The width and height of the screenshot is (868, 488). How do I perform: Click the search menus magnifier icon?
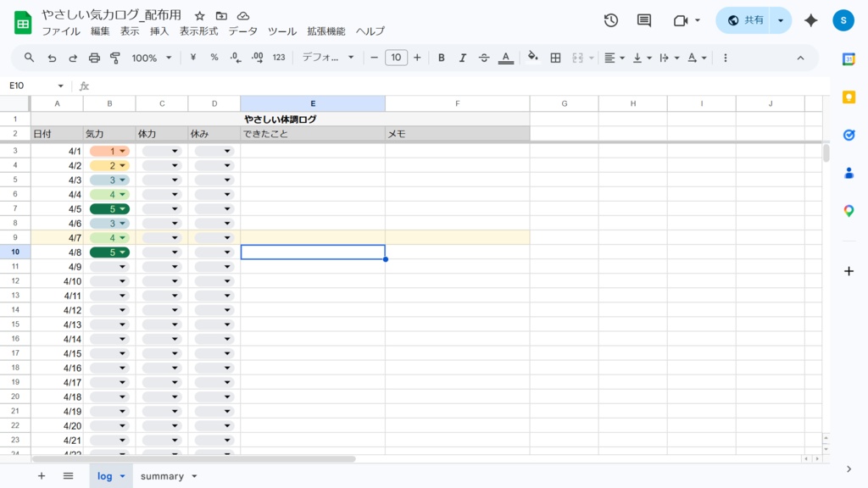[x=29, y=58]
